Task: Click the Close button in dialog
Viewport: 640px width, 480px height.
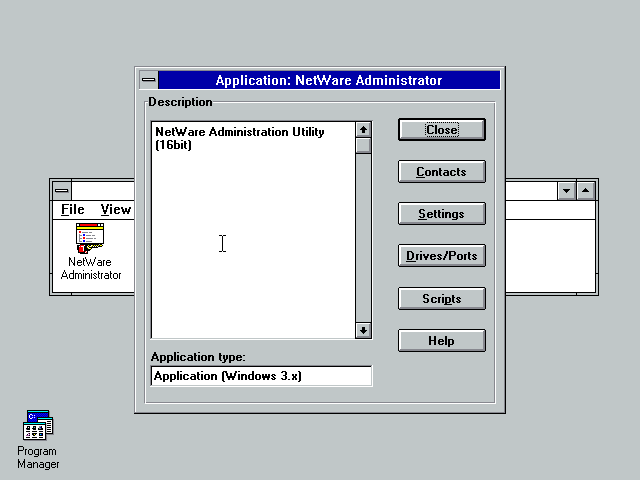Action: point(442,130)
